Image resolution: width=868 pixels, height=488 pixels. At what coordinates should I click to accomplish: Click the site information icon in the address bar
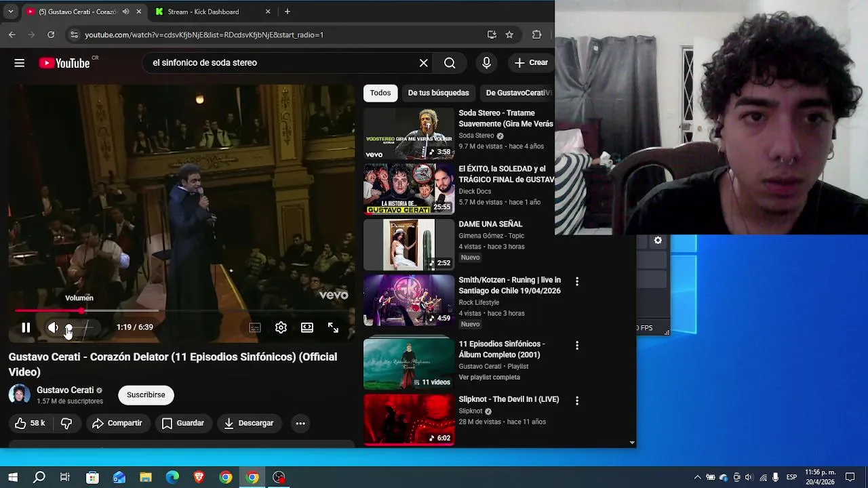pos(74,35)
